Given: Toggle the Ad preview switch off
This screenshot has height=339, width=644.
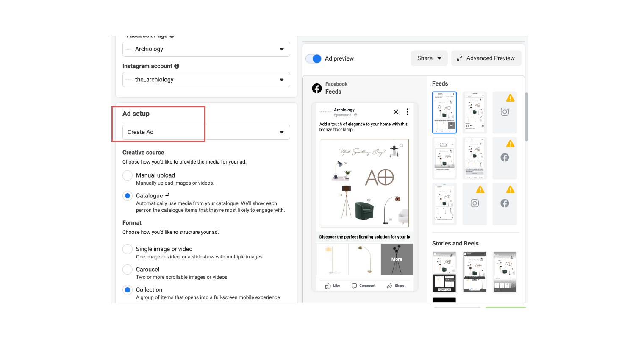Looking at the screenshot, I should coord(314,58).
